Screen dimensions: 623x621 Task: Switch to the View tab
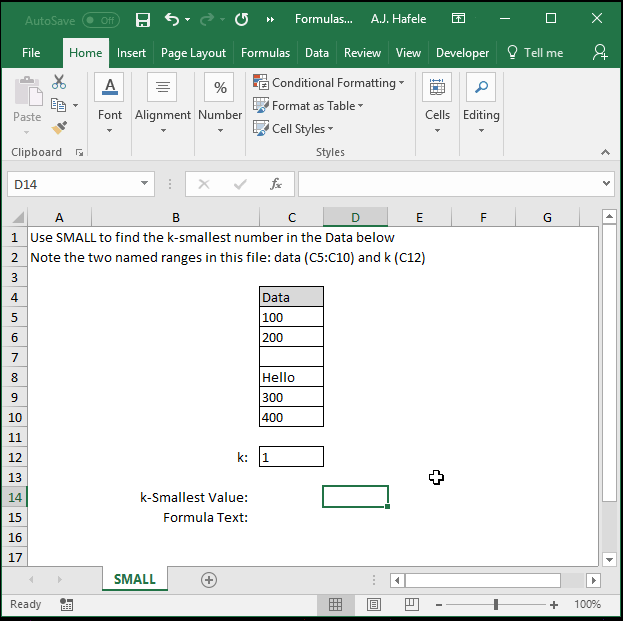tap(408, 53)
